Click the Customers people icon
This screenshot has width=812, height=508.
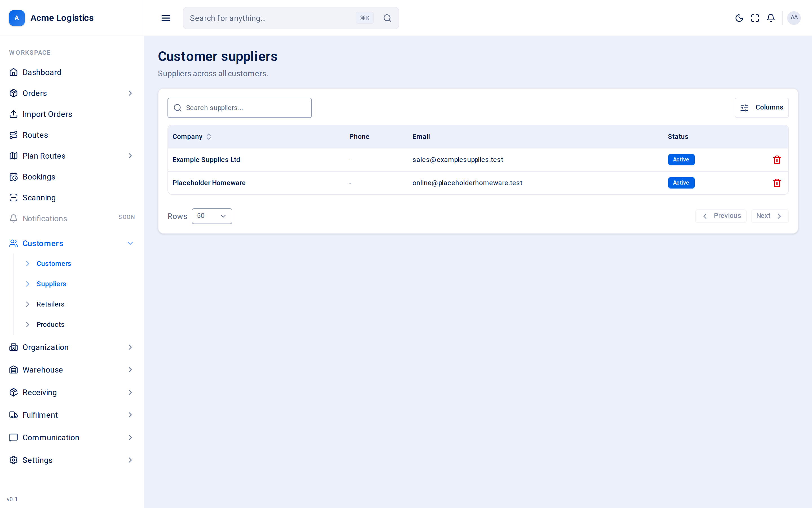[x=14, y=243]
